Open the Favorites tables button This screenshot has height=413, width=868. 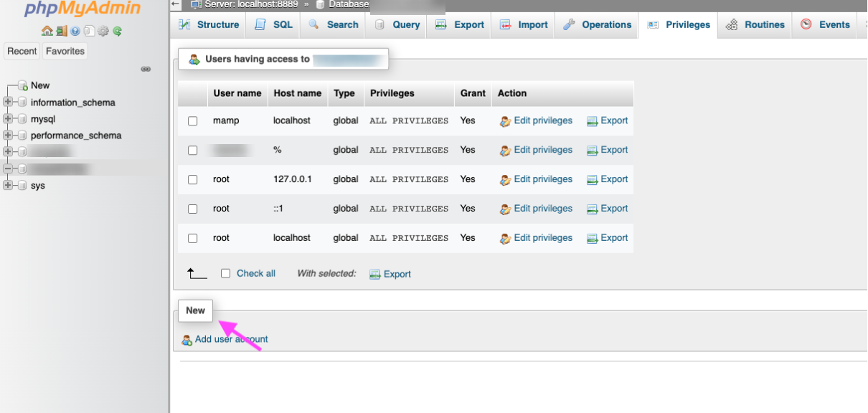click(65, 51)
